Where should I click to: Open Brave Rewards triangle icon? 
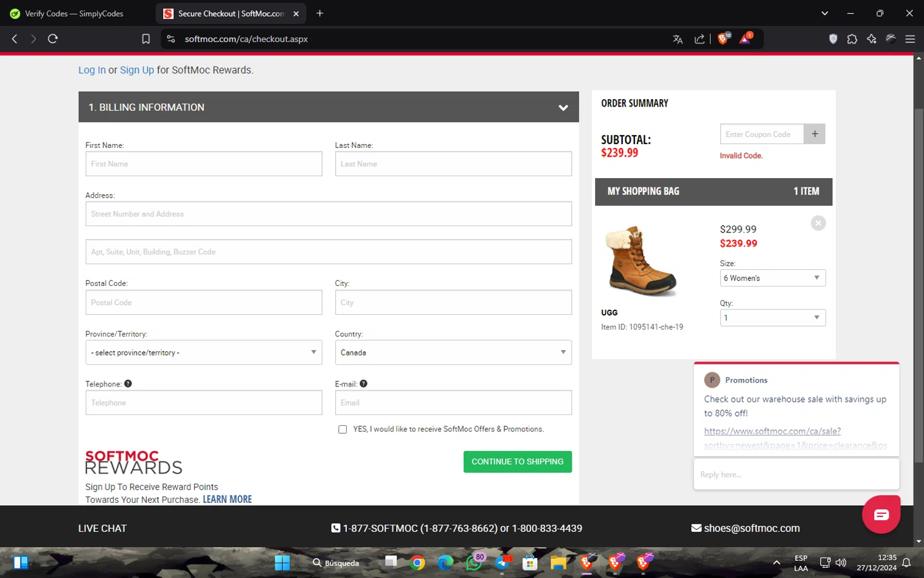pos(745,38)
